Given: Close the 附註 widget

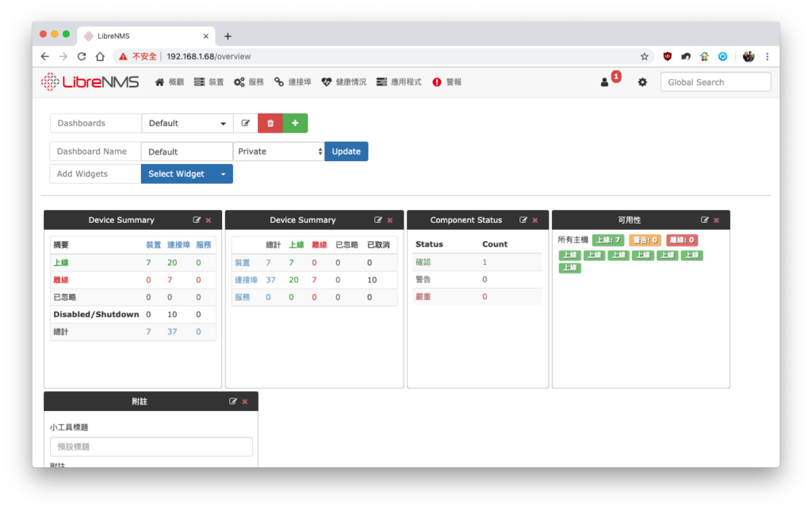Looking at the screenshot, I should click(x=245, y=401).
